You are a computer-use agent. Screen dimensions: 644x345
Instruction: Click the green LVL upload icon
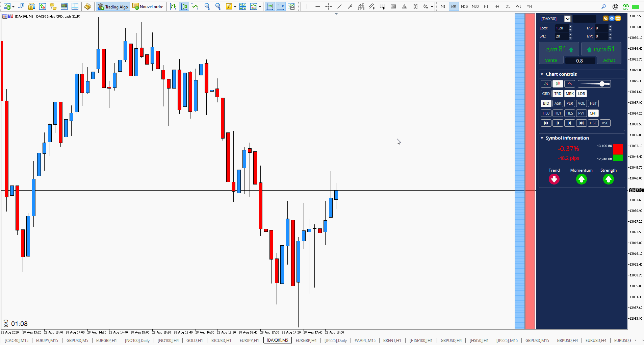point(626,6)
